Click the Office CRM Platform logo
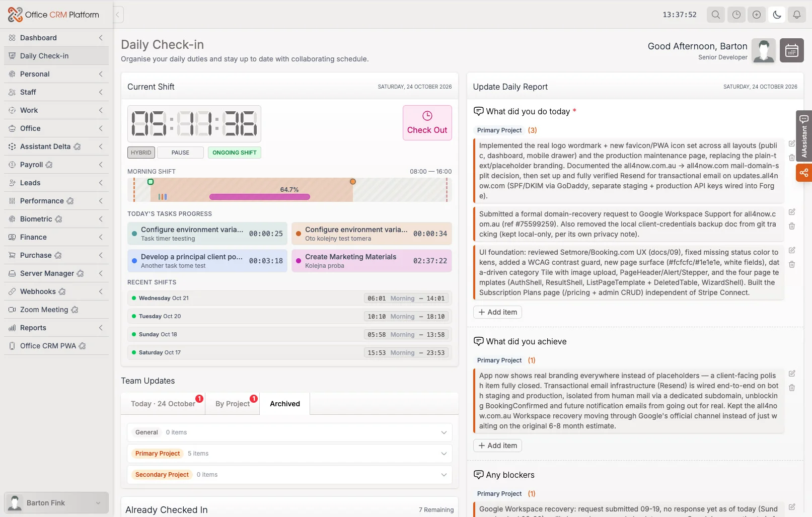The width and height of the screenshot is (812, 517). 53,15
